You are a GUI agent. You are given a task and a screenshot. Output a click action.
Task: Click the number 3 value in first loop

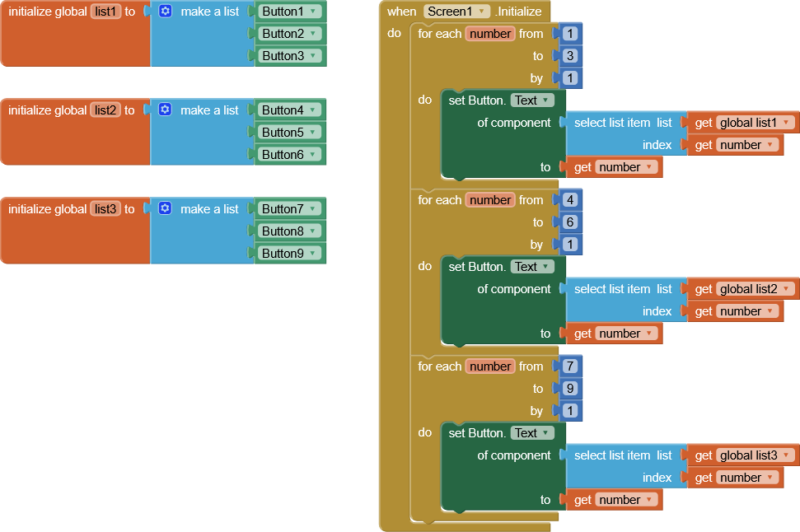click(x=570, y=56)
